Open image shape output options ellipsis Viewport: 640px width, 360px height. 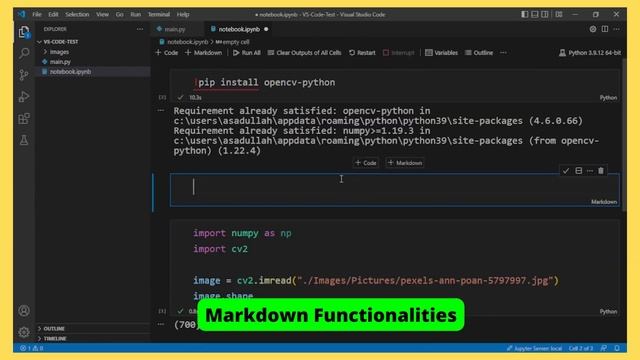(161, 324)
